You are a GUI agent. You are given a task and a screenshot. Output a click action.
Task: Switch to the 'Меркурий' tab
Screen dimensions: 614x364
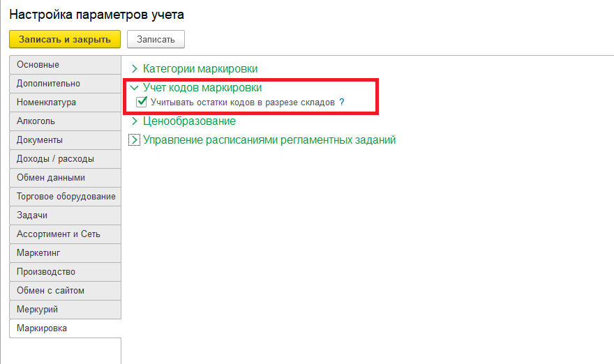coord(65,310)
